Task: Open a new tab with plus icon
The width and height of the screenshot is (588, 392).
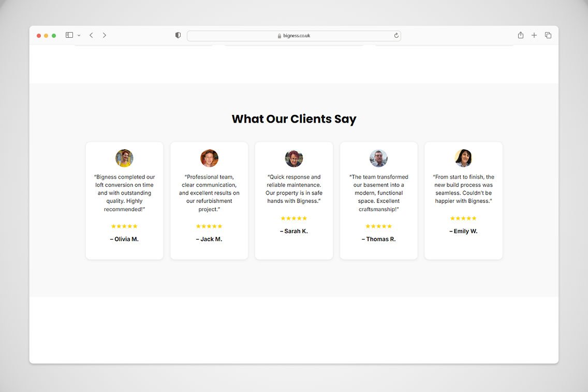Action: click(534, 35)
